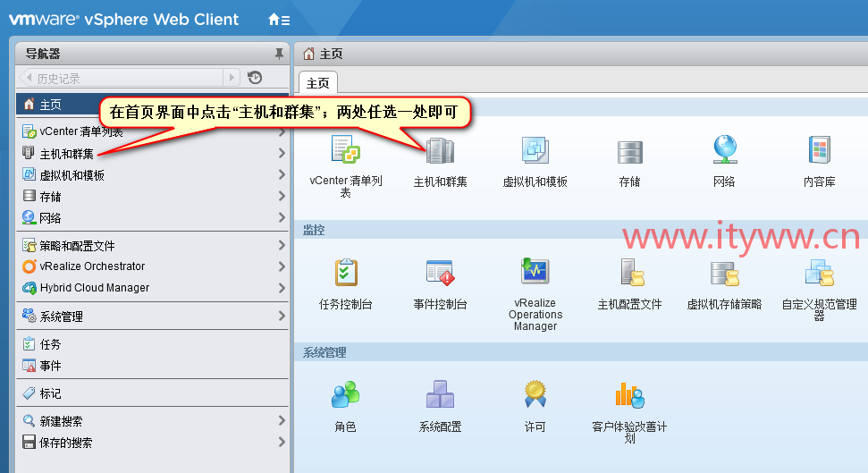Open the 角色 users icon
The width and height of the screenshot is (868, 473).
(345, 394)
